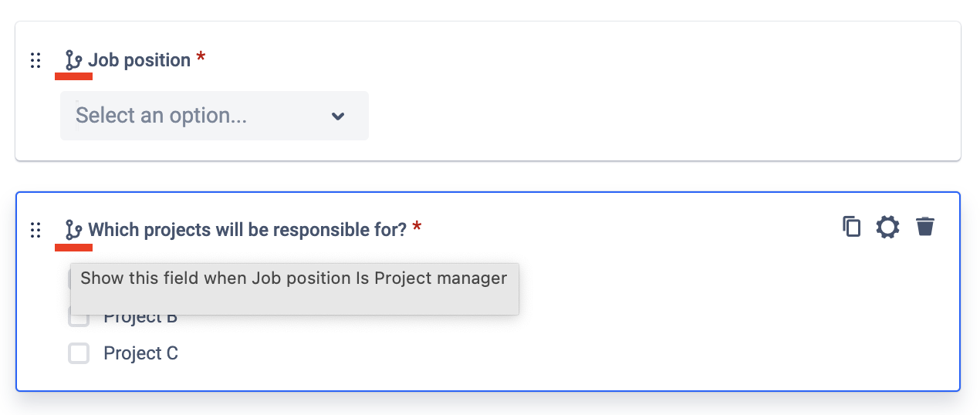This screenshot has width=980, height=415.
Task: Click the conditional logic icon beside Which projects
Action: coord(73,230)
